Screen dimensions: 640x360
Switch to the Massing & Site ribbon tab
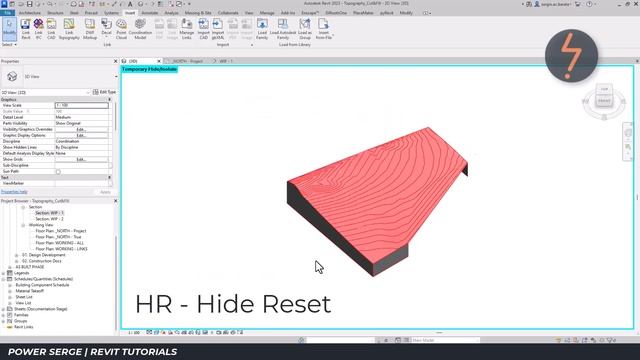[198, 13]
